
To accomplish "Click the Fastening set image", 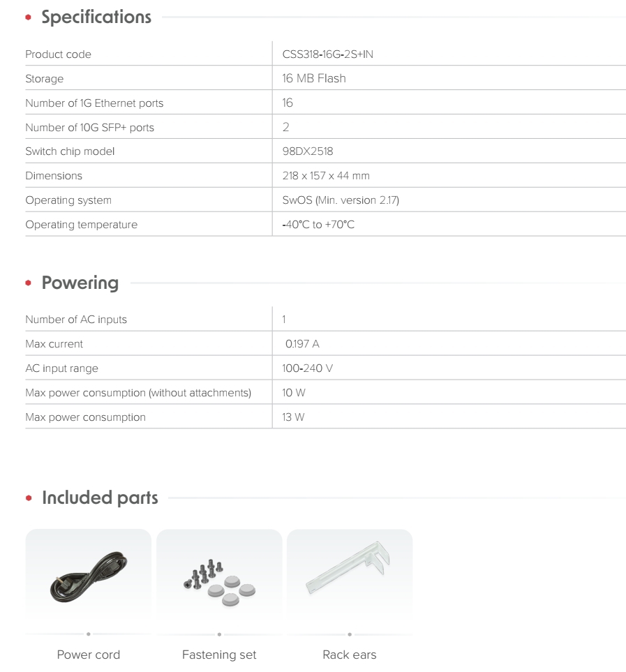I will (219, 576).
